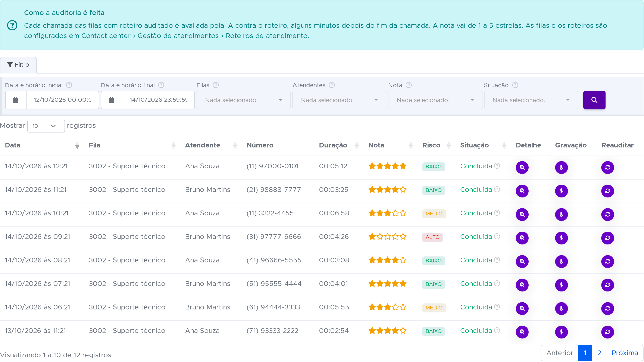
Task: Click the help icon next to Atendentes
Action: [x=332, y=85]
